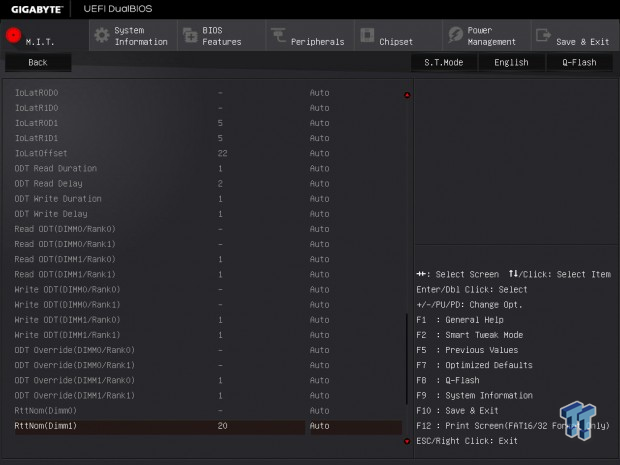This screenshot has width=620, height=465.
Task: Launch Q-Flash utility button
Action: [x=579, y=62]
